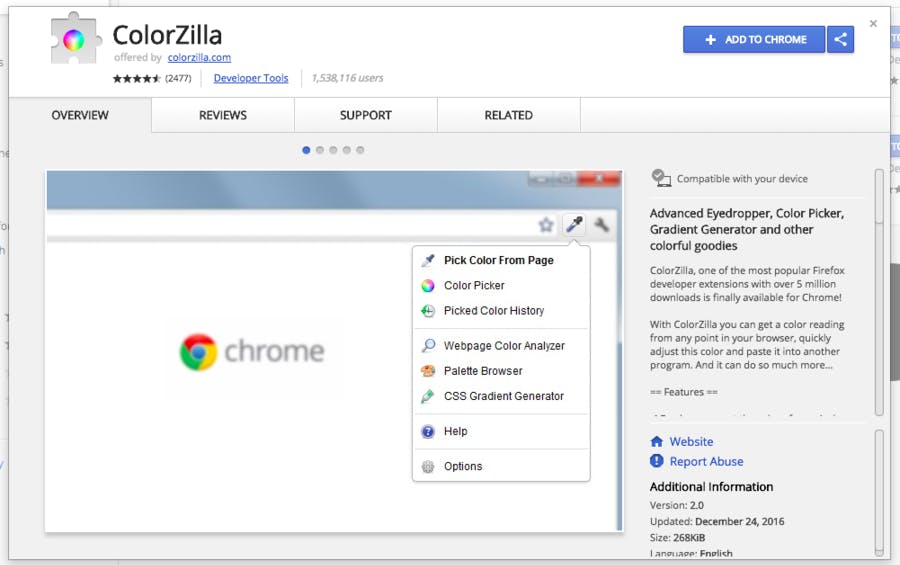Click the Palette Browser palette icon
The width and height of the screenshot is (900, 565).
tap(428, 371)
